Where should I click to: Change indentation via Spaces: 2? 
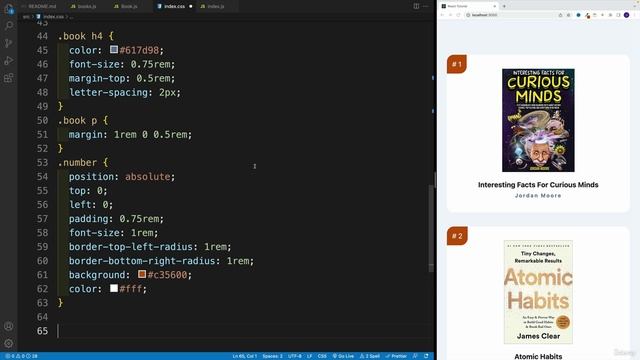click(272, 356)
